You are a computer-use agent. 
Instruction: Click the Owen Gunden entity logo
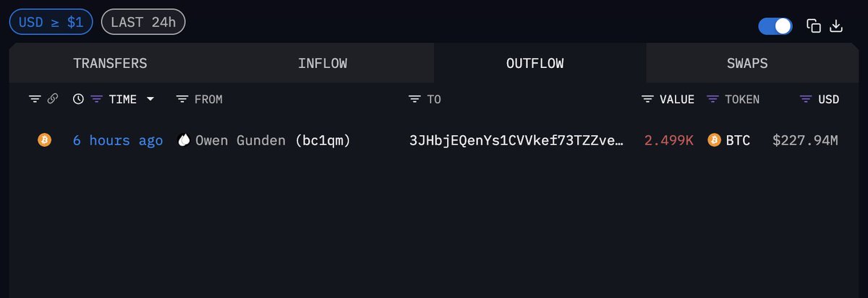click(x=184, y=140)
